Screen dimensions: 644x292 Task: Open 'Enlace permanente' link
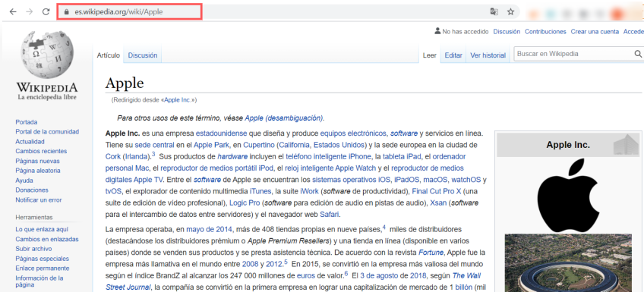[43, 268]
